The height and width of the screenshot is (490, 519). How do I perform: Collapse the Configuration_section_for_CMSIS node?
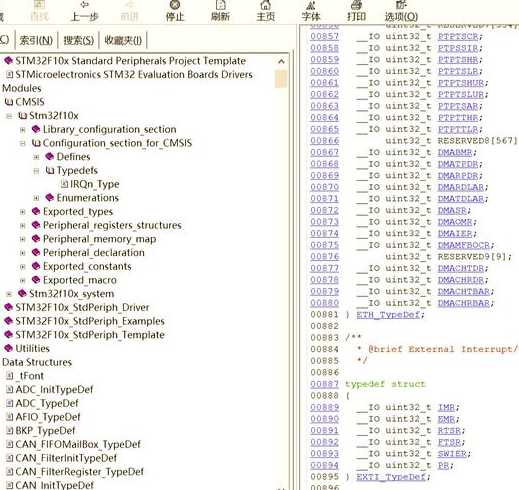(x=23, y=143)
